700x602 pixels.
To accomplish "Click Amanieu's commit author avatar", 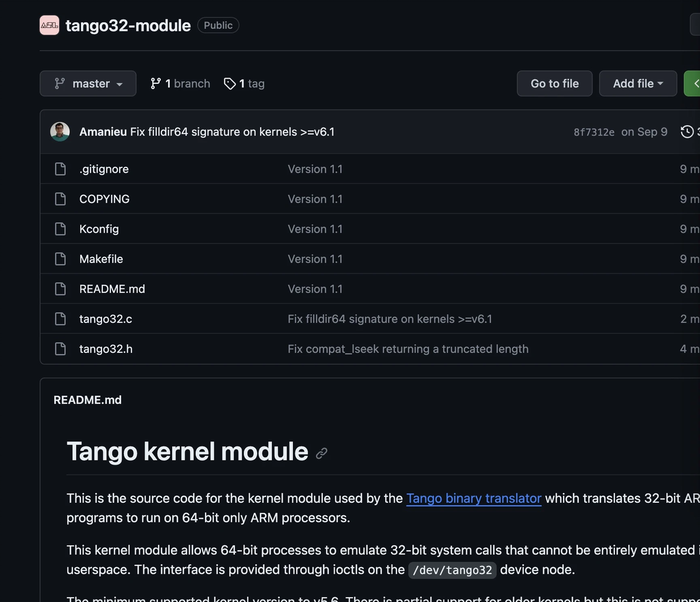I will (60, 132).
